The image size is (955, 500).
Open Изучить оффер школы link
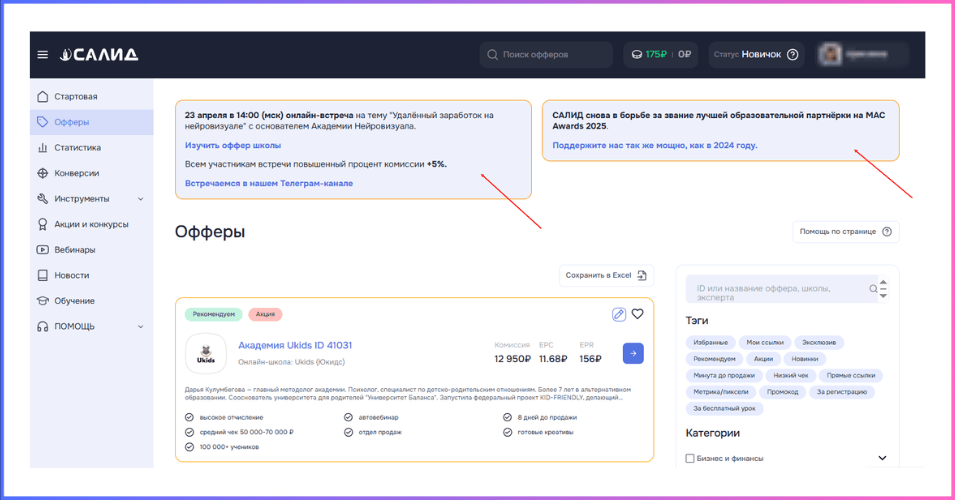pyautogui.click(x=233, y=145)
